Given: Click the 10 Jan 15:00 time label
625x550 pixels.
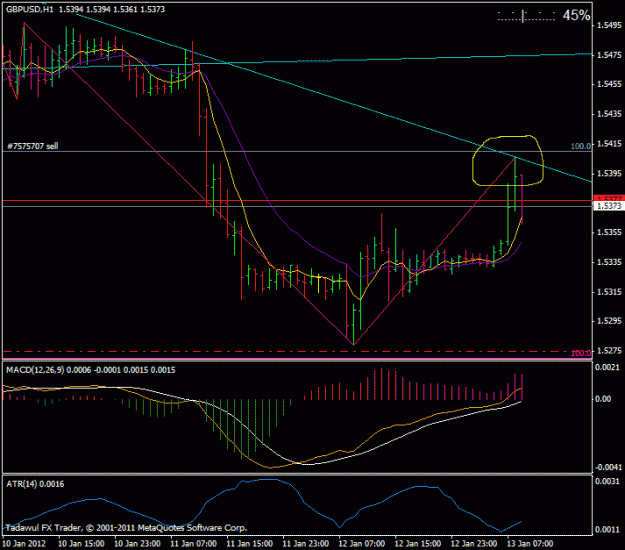Looking at the screenshot, I should tap(81, 544).
